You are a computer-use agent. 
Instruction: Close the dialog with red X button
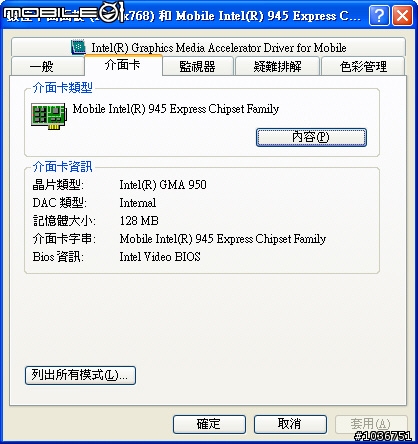(402, 16)
